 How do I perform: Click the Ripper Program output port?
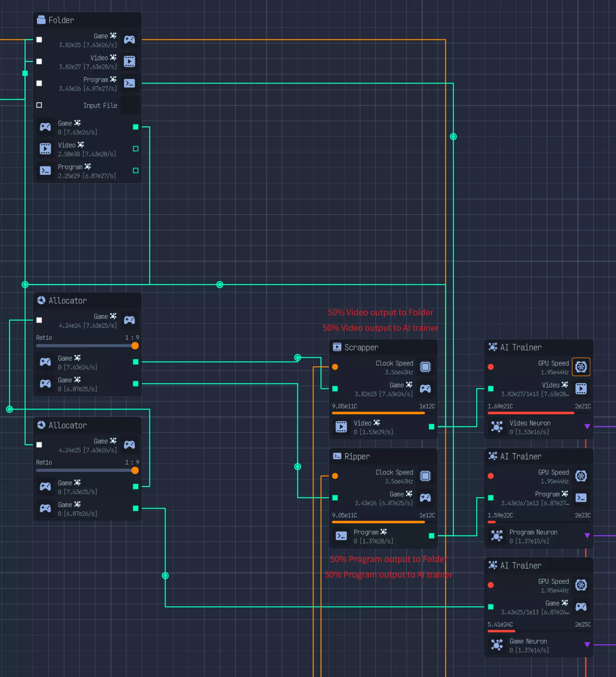click(x=432, y=536)
